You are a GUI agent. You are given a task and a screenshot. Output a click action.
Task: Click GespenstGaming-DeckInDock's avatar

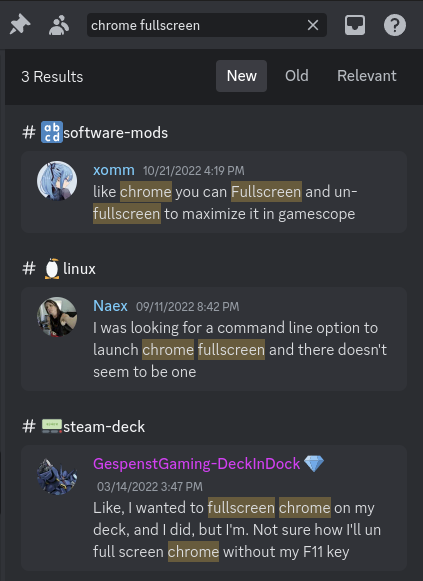tap(57, 475)
